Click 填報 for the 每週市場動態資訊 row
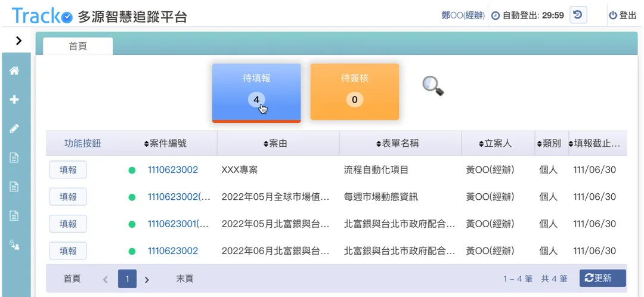 tap(68, 197)
